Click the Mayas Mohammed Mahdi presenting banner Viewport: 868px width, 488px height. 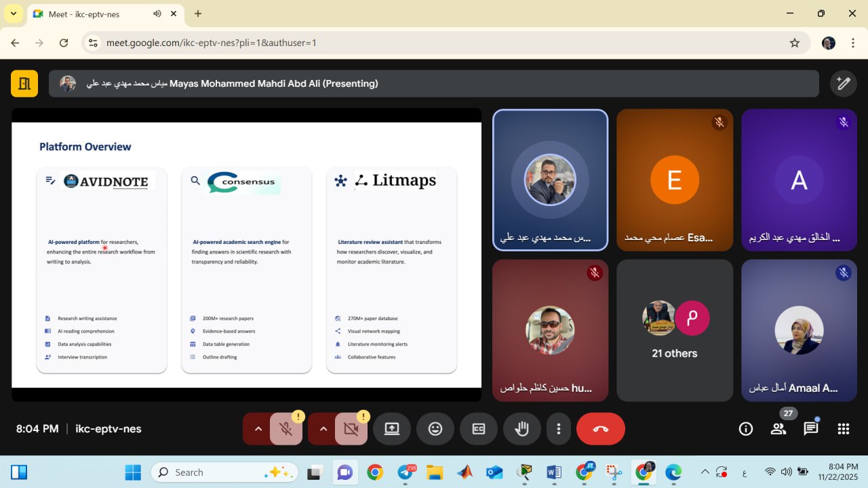tap(434, 83)
